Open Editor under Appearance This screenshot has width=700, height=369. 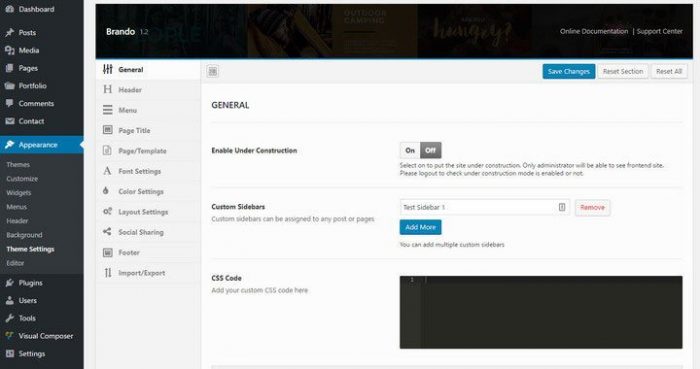click(x=15, y=263)
